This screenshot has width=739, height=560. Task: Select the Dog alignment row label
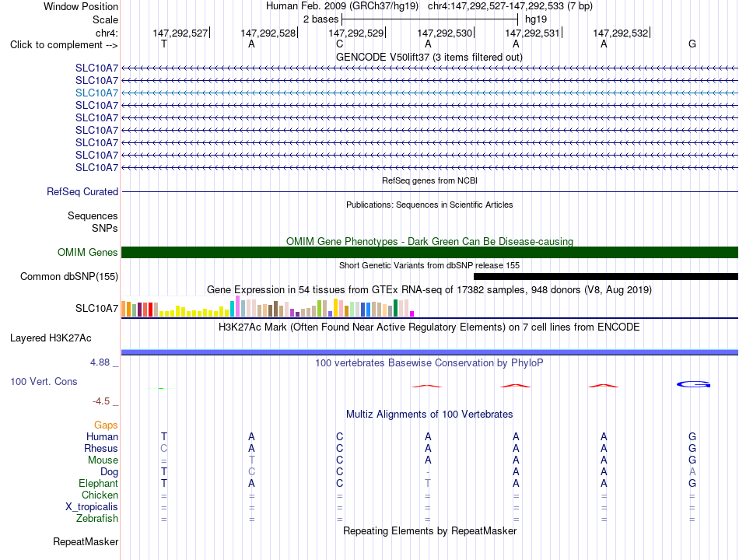(x=109, y=472)
